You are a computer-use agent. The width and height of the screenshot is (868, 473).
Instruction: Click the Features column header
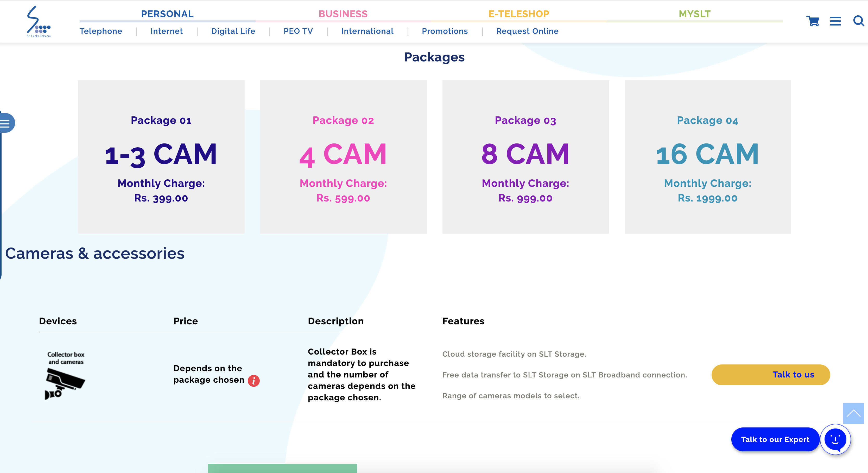click(x=463, y=321)
